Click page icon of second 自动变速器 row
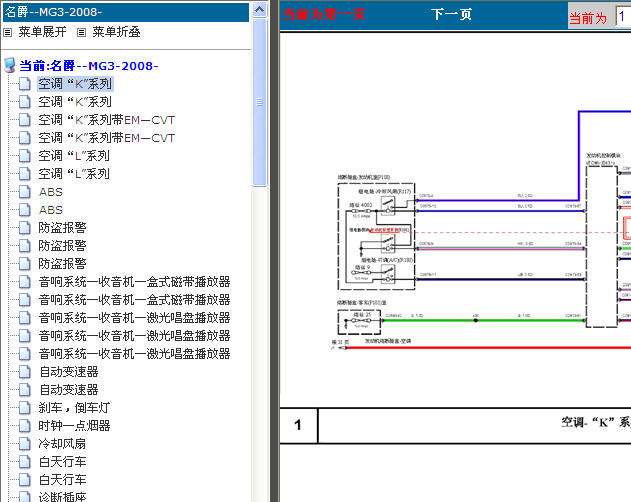 point(25,390)
